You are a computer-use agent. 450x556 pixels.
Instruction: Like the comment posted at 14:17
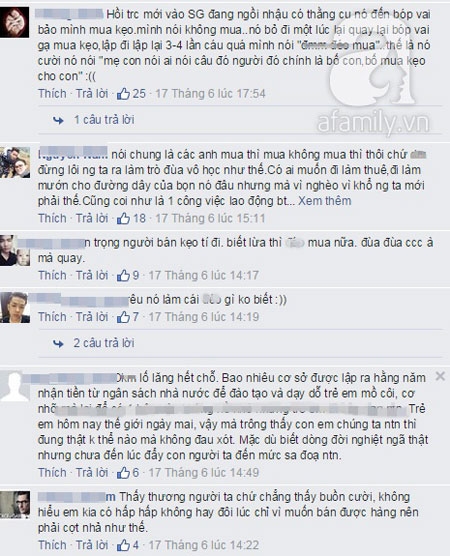[52, 276]
